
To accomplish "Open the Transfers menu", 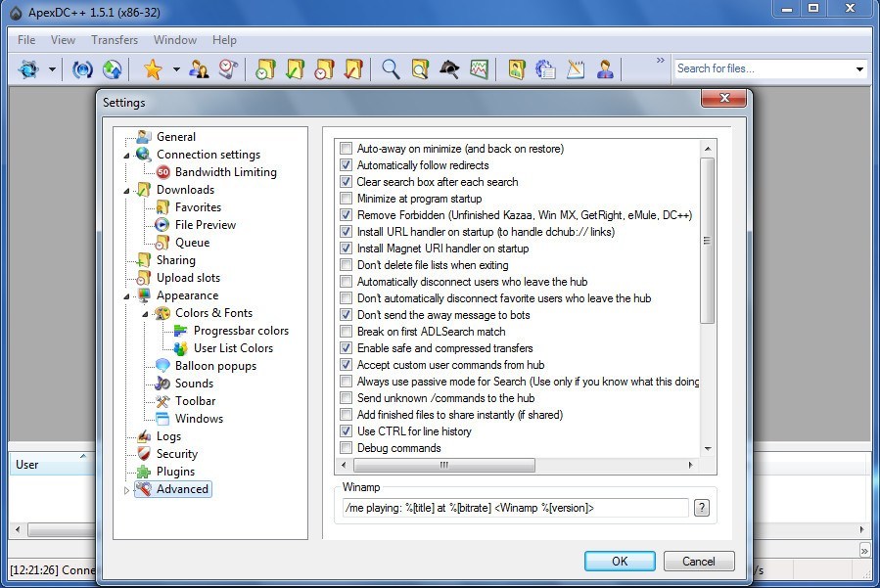I will (x=114, y=40).
